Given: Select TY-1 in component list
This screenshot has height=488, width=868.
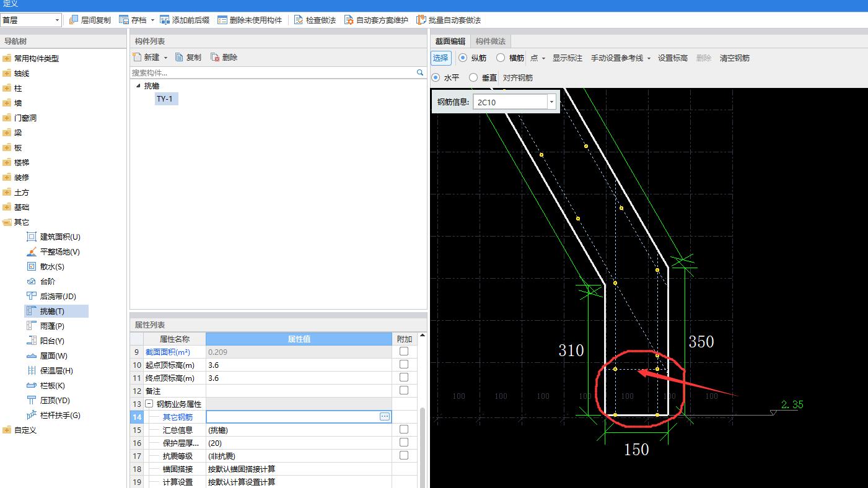Looking at the screenshot, I should [x=165, y=98].
